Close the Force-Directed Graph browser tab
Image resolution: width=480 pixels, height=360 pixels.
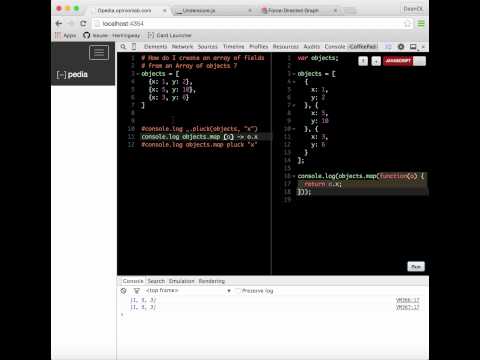(x=335, y=11)
